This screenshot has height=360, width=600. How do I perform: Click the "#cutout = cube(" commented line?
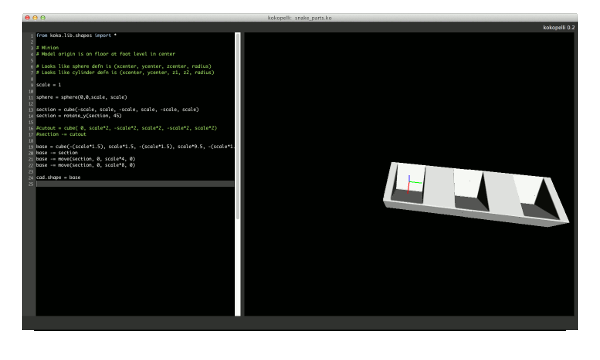[126, 128]
